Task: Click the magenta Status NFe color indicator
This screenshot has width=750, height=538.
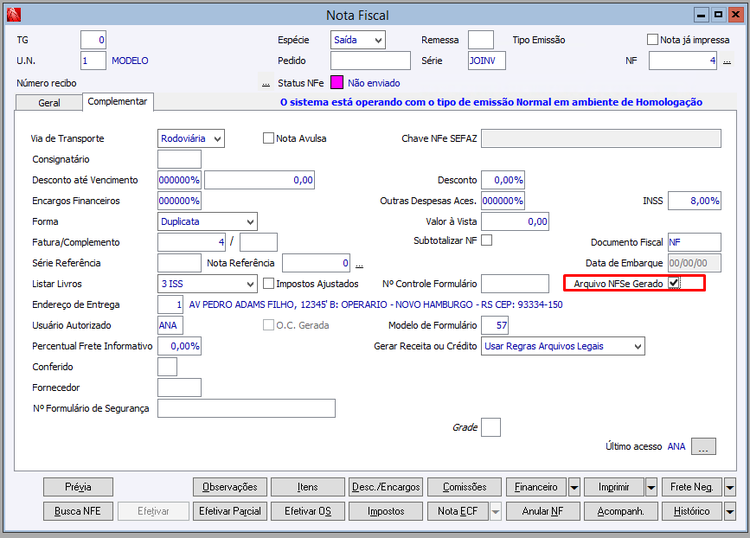Action: pyautogui.click(x=337, y=83)
